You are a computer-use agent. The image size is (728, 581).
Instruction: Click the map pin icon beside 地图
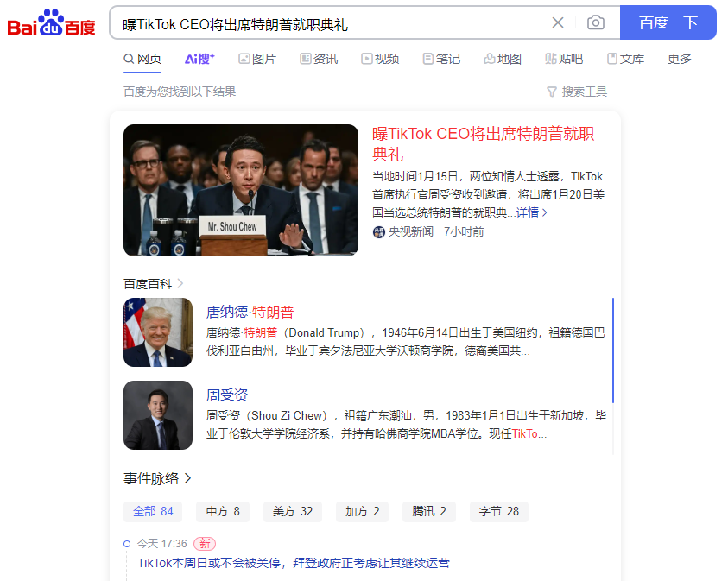tap(490, 59)
